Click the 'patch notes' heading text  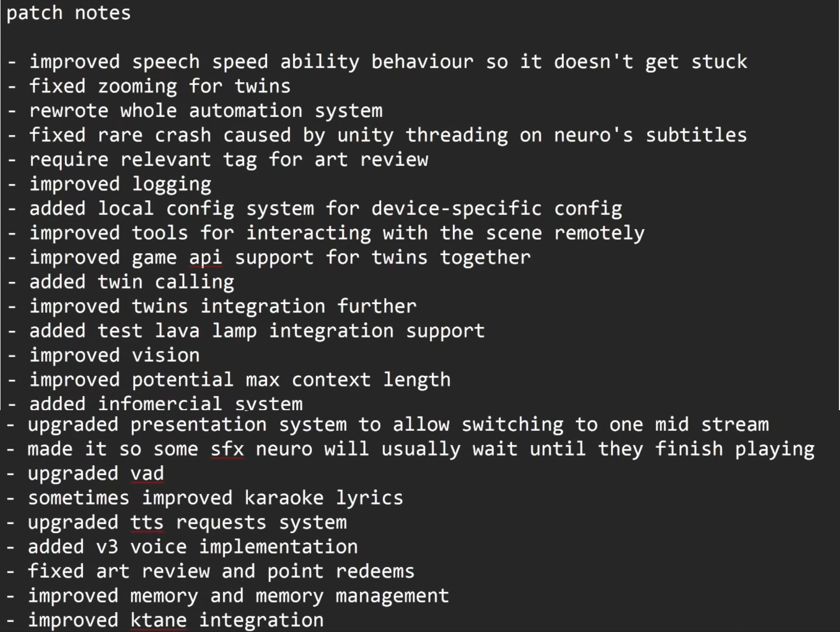pyautogui.click(x=68, y=13)
